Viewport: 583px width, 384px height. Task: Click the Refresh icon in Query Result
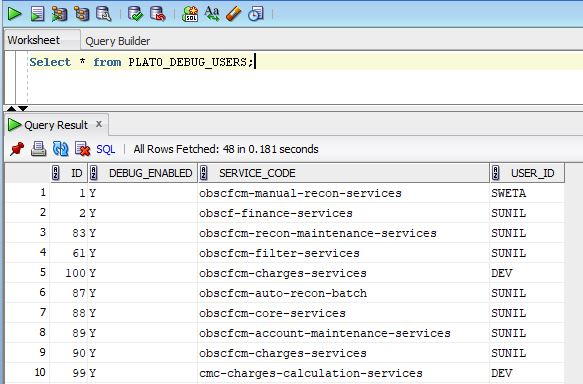(x=60, y=149)
